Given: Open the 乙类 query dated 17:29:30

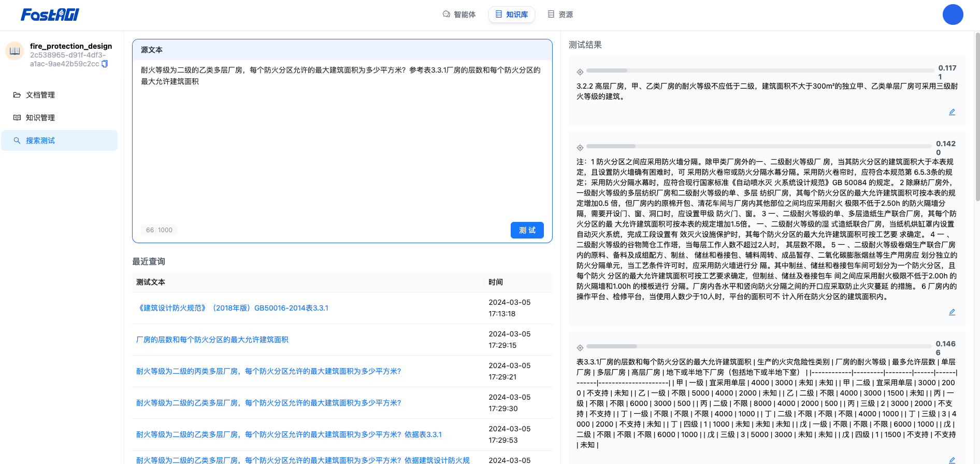Looking at the screenshot, I should point(268,403).
